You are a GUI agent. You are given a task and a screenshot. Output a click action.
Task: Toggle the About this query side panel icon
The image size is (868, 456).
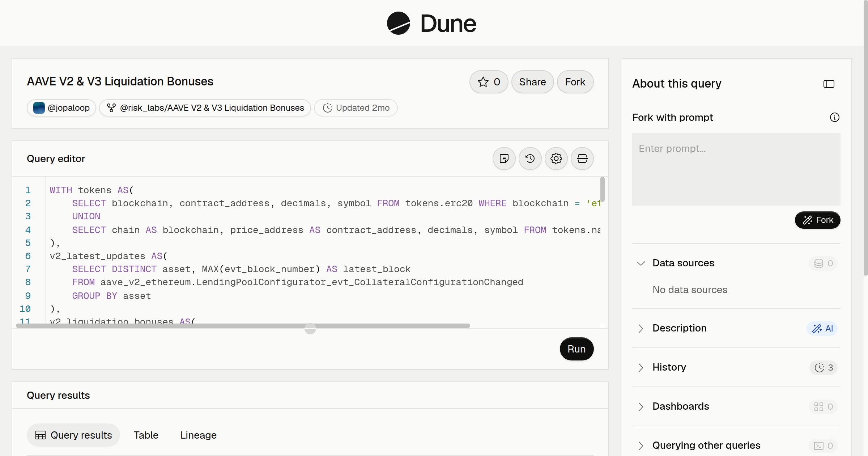pyautogui.click(x=829, y=84)
